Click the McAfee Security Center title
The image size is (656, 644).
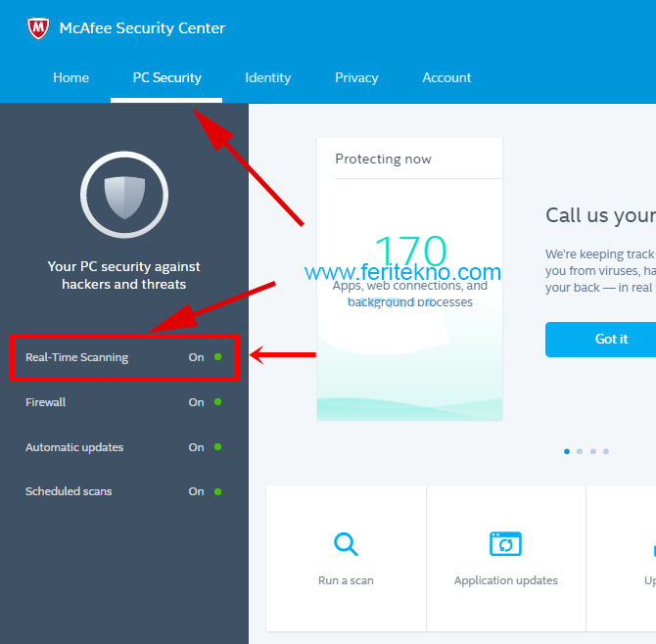pos(142,28)
